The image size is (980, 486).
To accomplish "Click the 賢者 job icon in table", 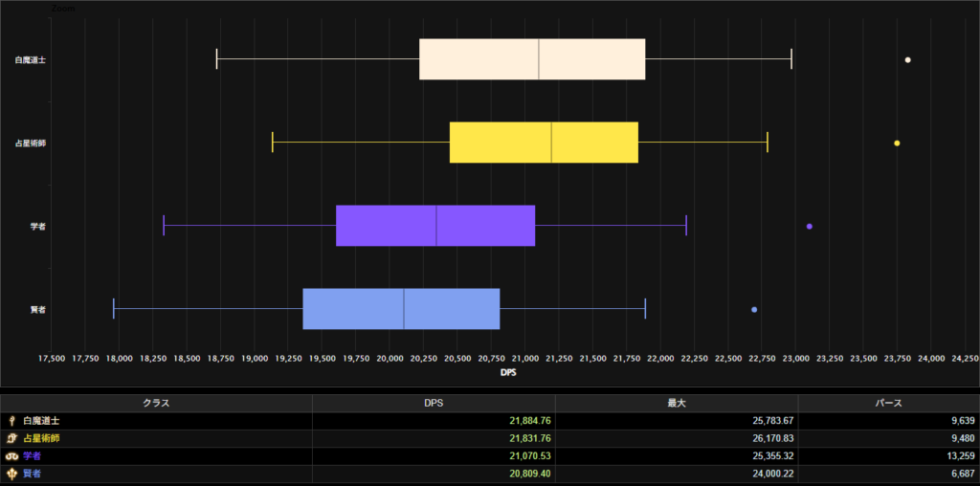I will 12,474.
